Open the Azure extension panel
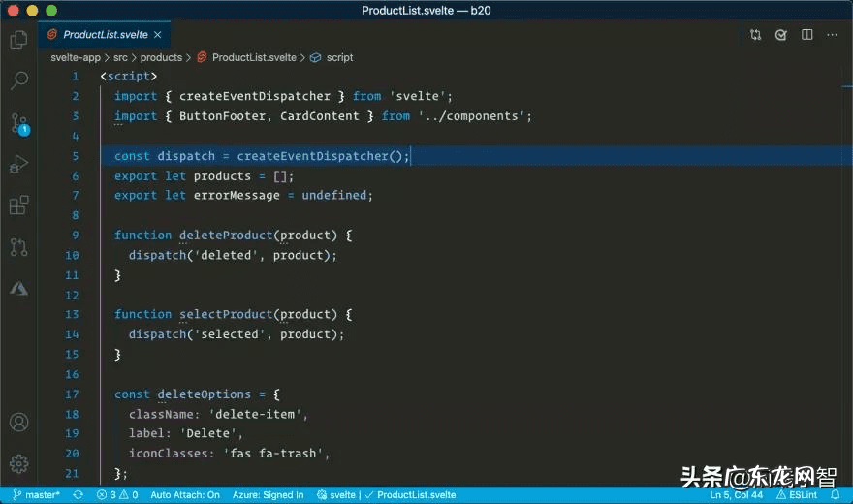The height and width of the screenshot is (504, 853). tap(18, 289)
